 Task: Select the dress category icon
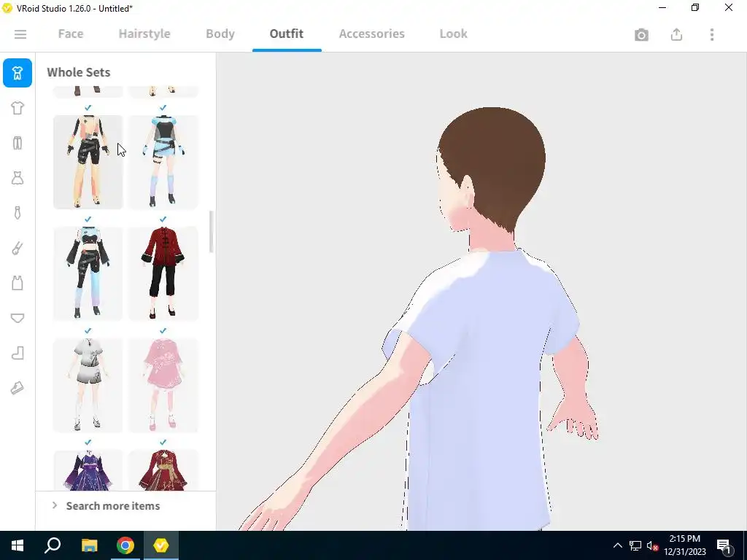(x=18, y=178)
